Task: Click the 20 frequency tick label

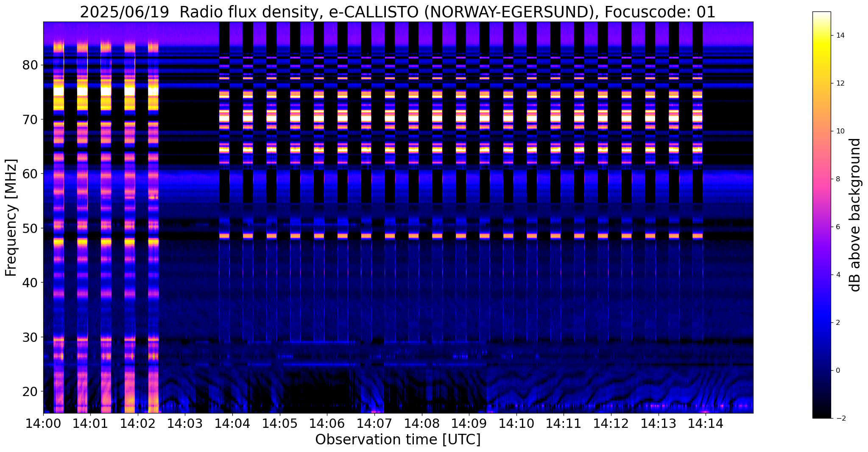Action: click(31, 391)
